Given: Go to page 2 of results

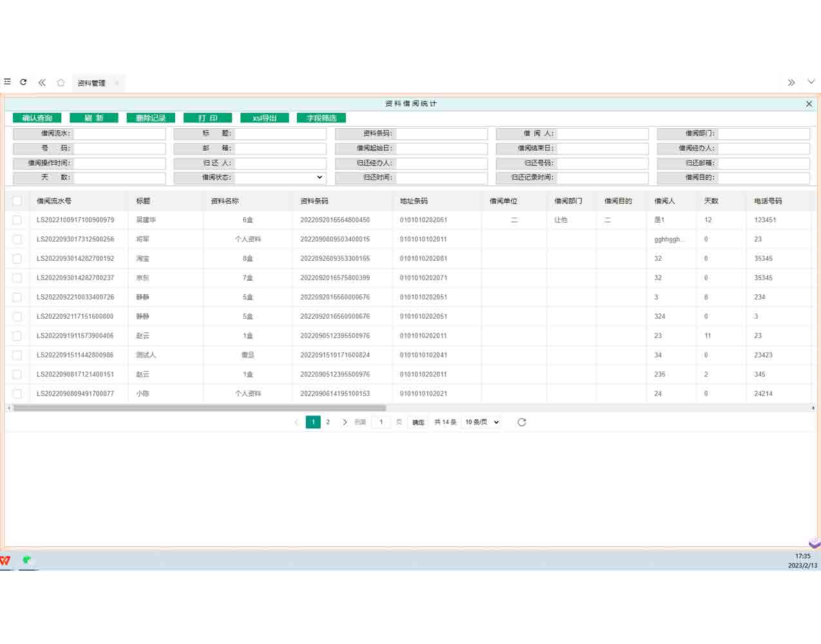Looking at the screenshot, I should (328, 422).
